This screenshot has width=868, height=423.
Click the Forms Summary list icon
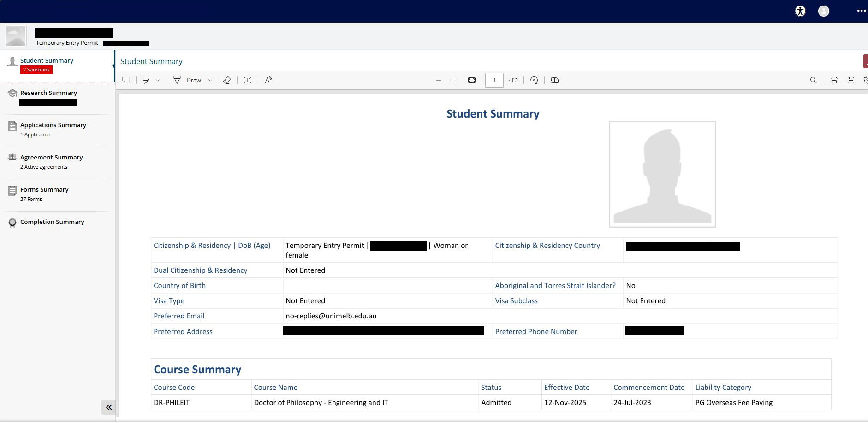pyautogui.click(x=12, y=190)
